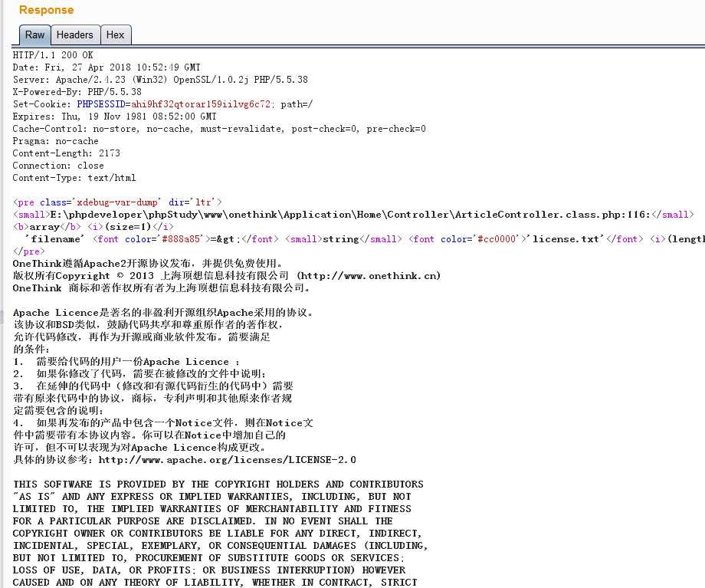Click the 'X-Powered-By: PHP/5.5.38' line
705x588 pixels.
pos(77,92)
